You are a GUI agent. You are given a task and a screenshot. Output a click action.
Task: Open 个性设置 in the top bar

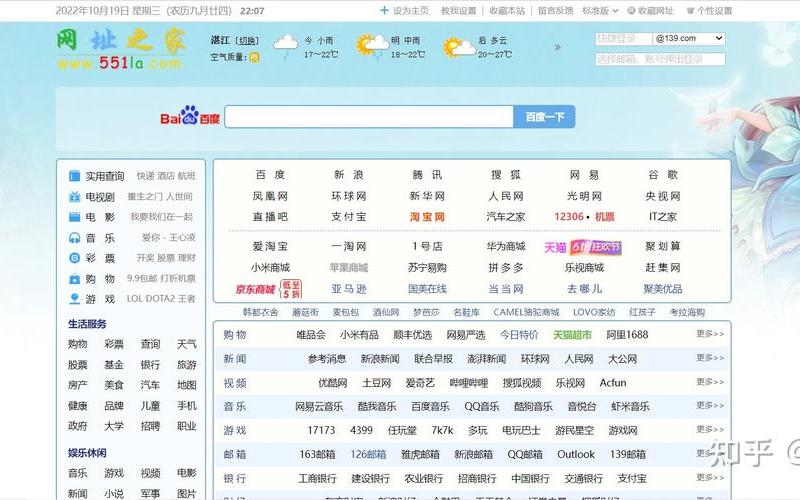click(x=714, y=10)
